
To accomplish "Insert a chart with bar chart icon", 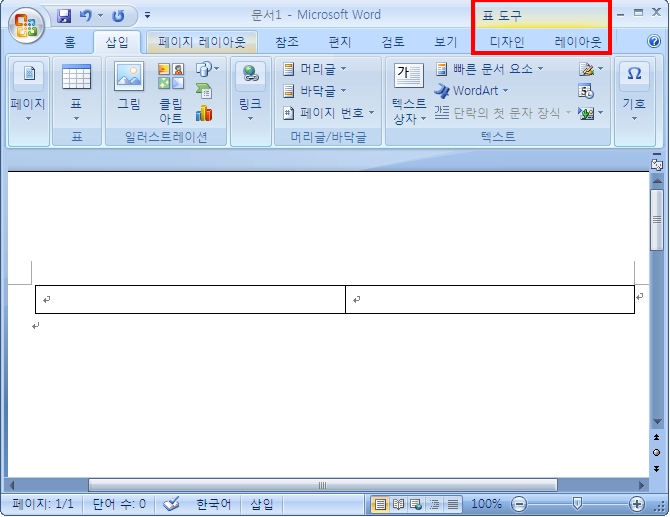I will tap(204, 114).
